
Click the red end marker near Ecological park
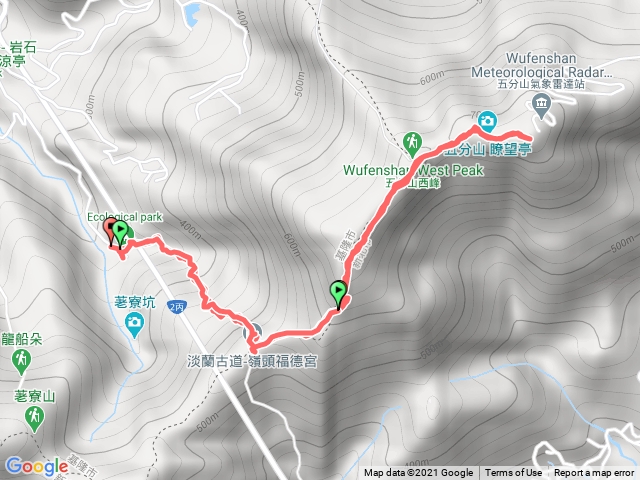pos(110,231)
